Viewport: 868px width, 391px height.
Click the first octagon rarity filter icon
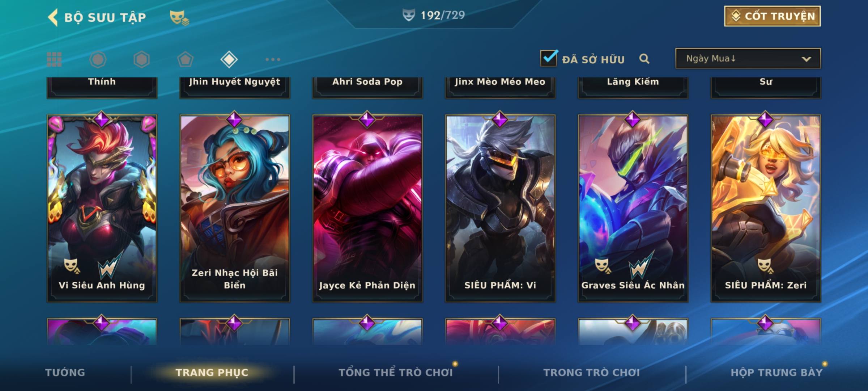pyautogui.click(x=98, y=59)
